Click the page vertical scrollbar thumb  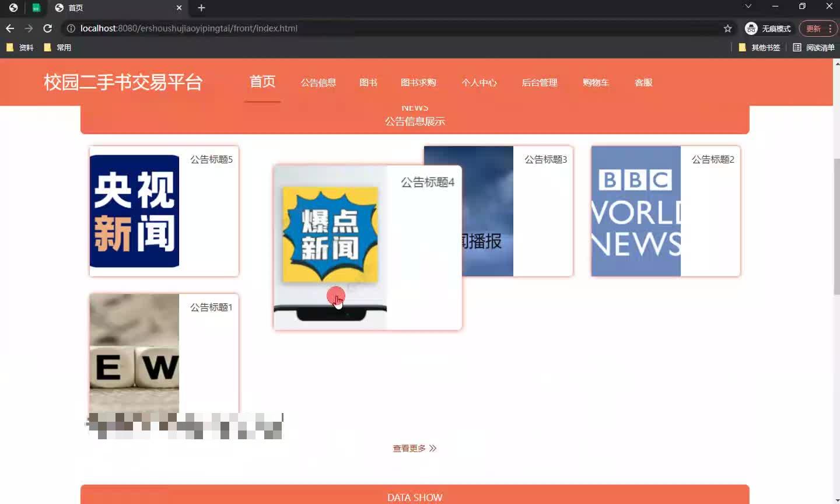point(836,226)
